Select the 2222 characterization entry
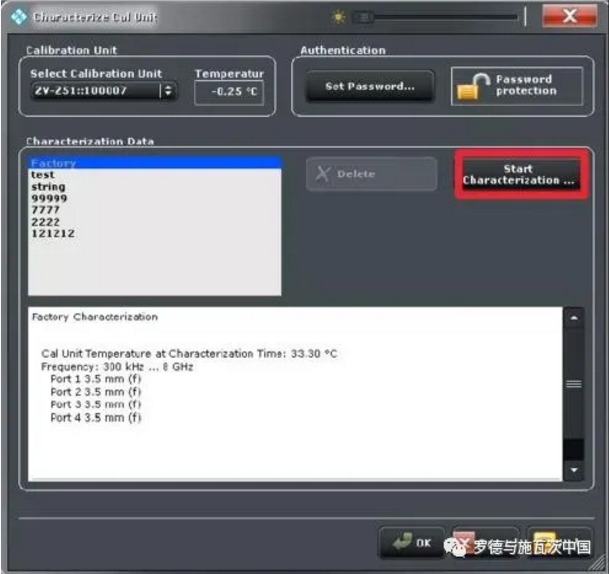 [x=46, y=222]
